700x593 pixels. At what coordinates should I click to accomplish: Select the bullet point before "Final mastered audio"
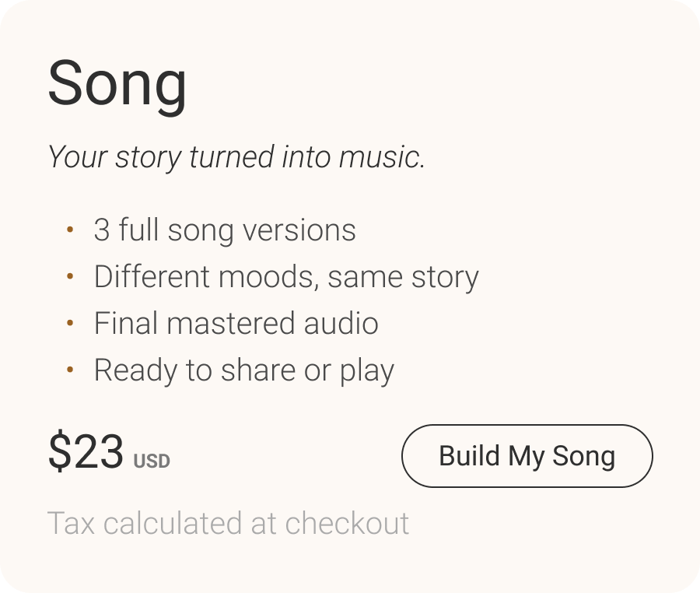click(x=71, y=325)
